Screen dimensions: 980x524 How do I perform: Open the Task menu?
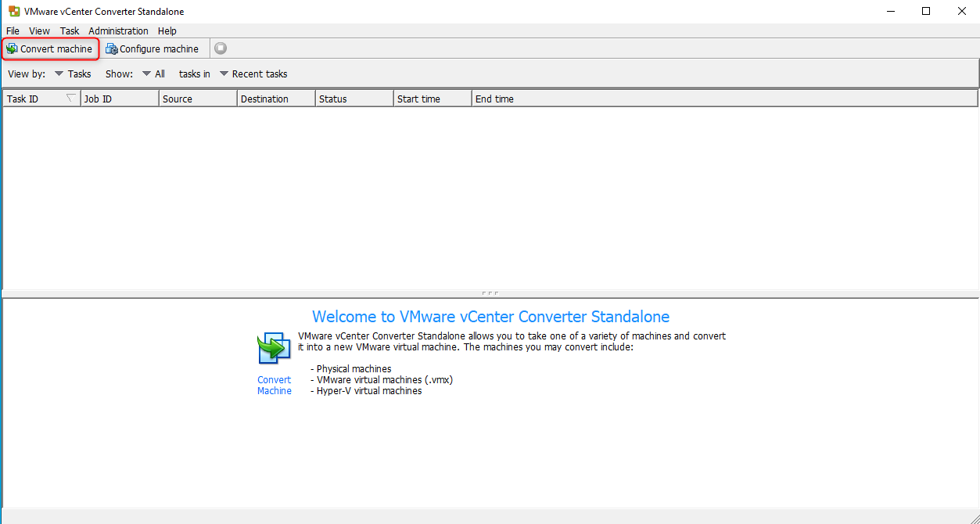click(70, 31)
